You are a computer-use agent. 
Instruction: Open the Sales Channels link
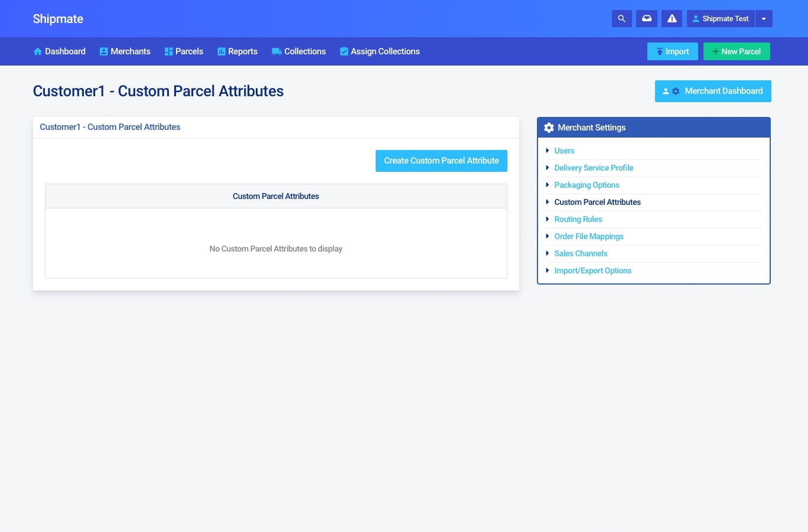[581, 253]
